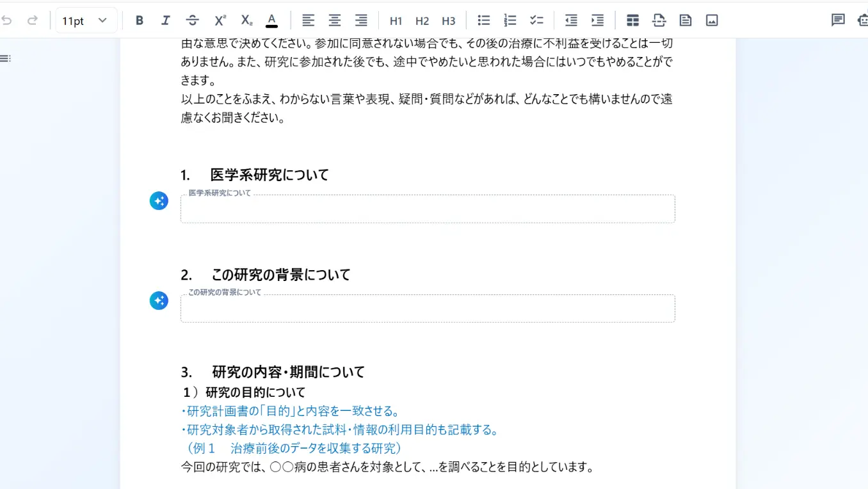Apply superscript formatting
This screenshot has height=489, width=868.
tap(220, 20)
